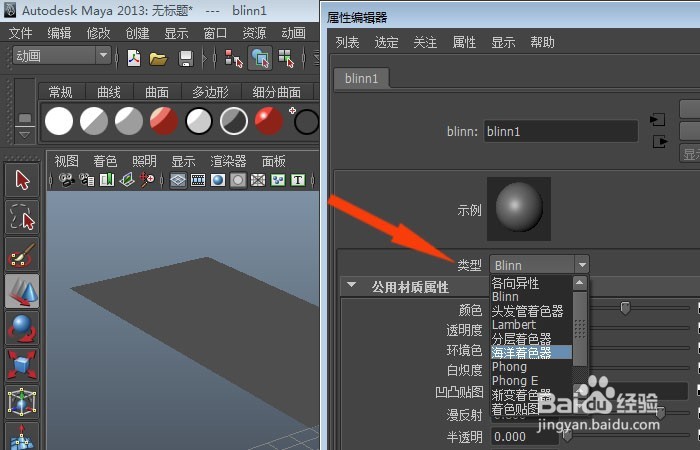
Task: Switch to the 曲线 shelf tab
Action: click(109, 92)
